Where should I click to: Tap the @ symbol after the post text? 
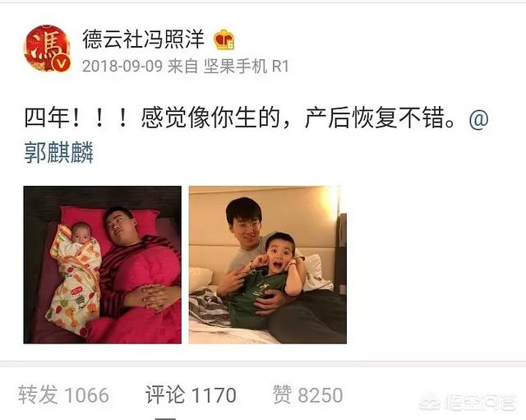pyautogui.click(x=478, y=119)
